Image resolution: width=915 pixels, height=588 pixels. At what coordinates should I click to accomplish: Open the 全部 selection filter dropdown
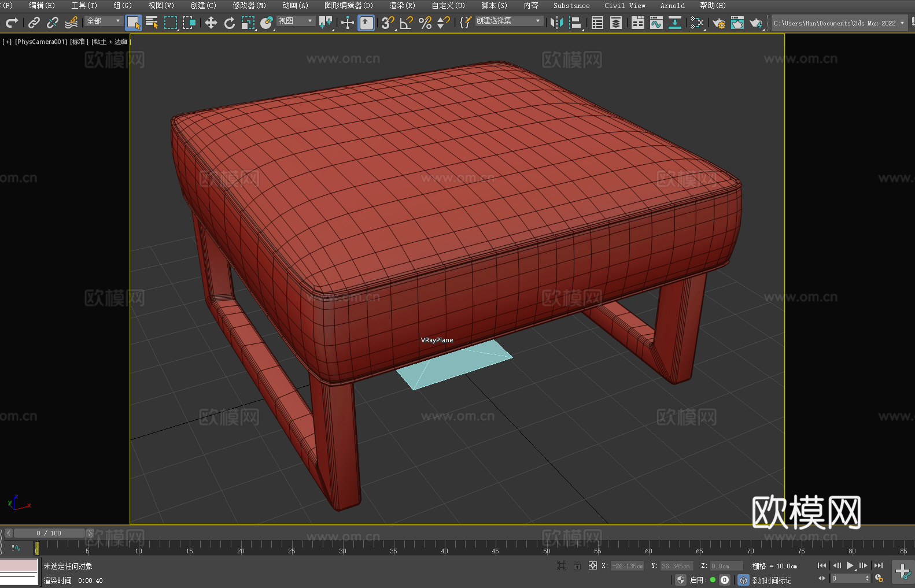coord(104,21)
